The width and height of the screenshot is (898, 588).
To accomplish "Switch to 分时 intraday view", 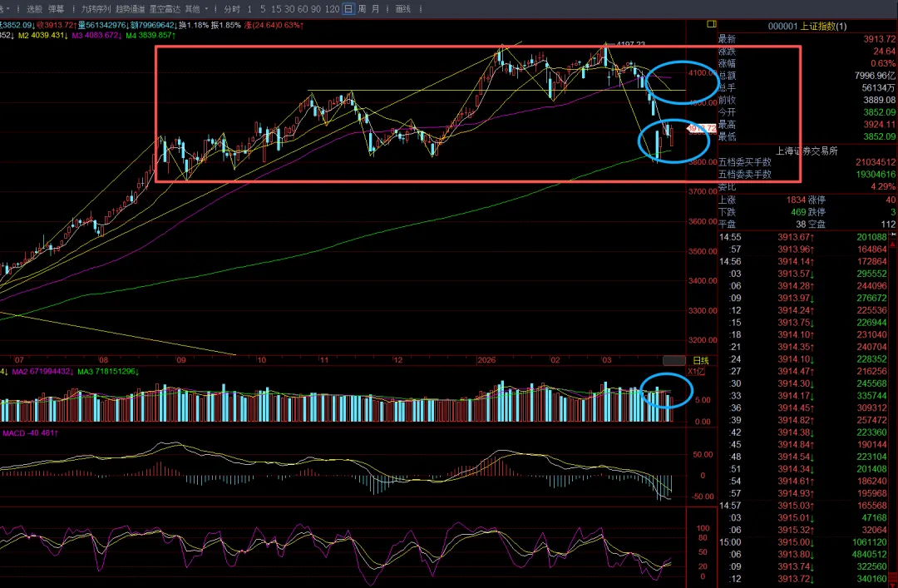I will point(232,8).
